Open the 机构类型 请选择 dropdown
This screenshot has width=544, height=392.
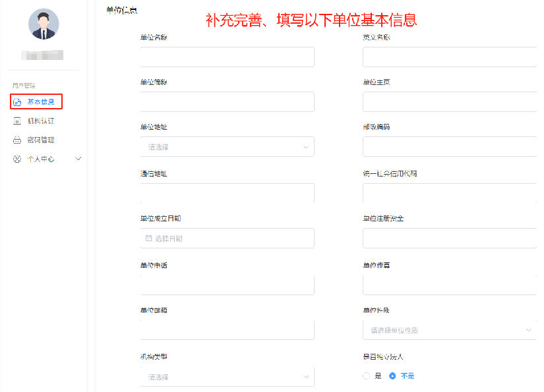(227, 375)
